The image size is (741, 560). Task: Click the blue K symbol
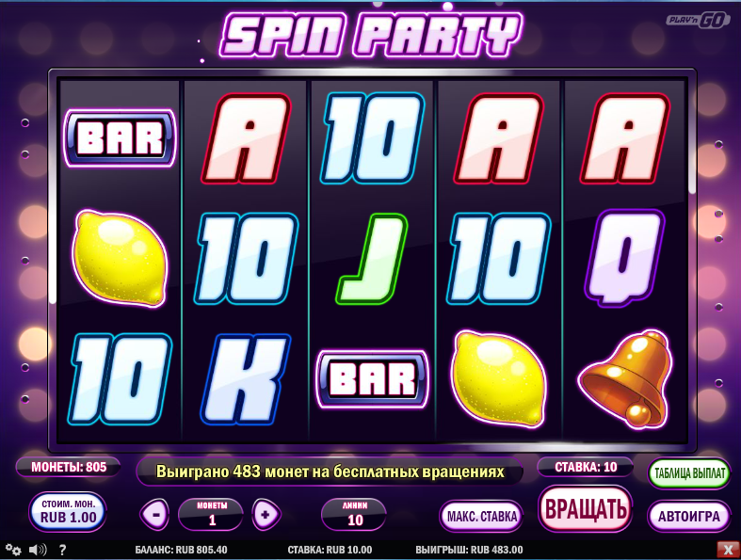pyautogui.click(x=245, y=379)
